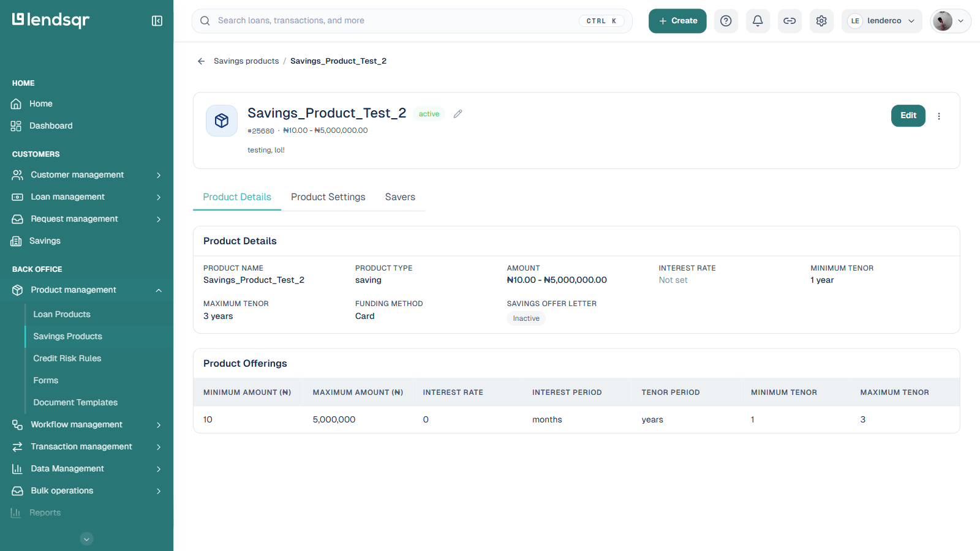This screenshot has height=551, width=980.
Task: Click the Inactive offer letter badge
Action: pyautogui.click(x=526, y=318)
